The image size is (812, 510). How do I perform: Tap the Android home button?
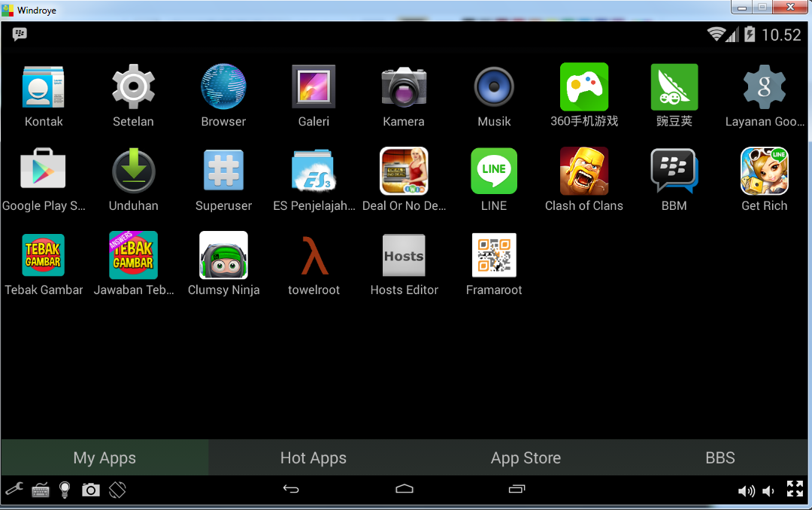404,489
